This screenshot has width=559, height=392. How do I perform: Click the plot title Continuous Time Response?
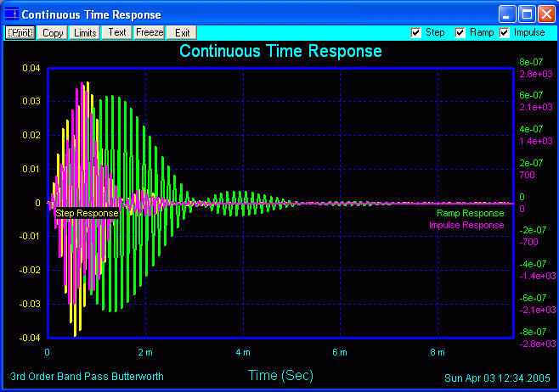(280, 52)
